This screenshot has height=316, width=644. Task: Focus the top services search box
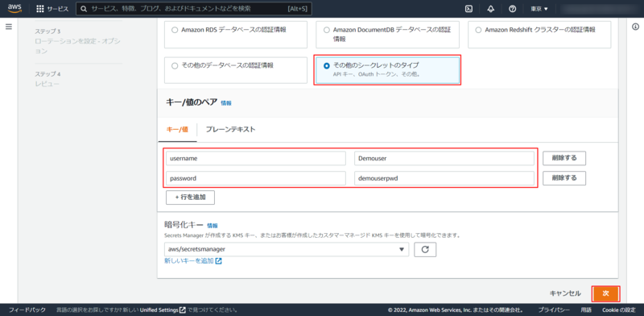pos(194,9)
